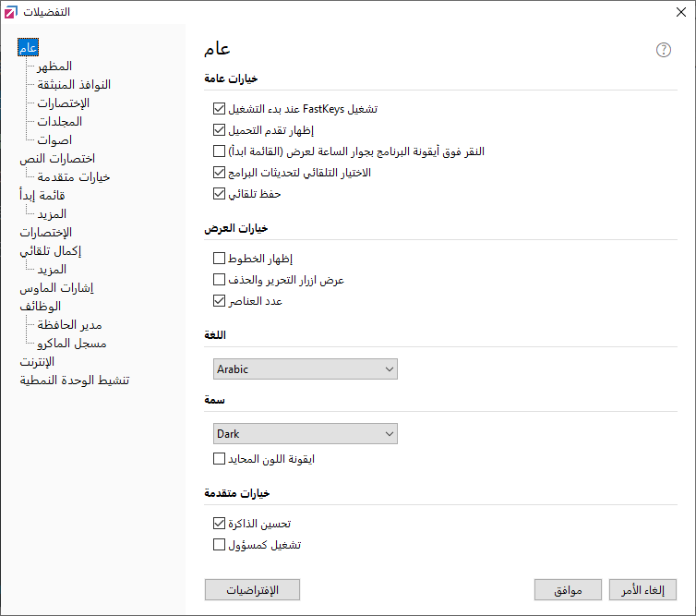Enable ايقونة اللون المحايد checkbox

(219, 458)
